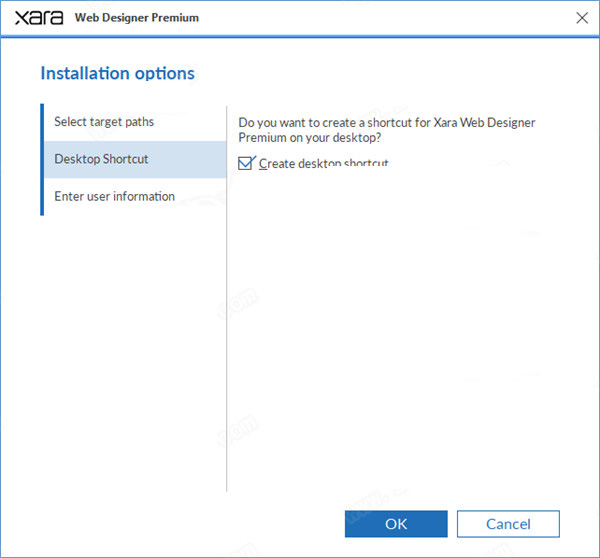Cancel the installation

[508, 523]
